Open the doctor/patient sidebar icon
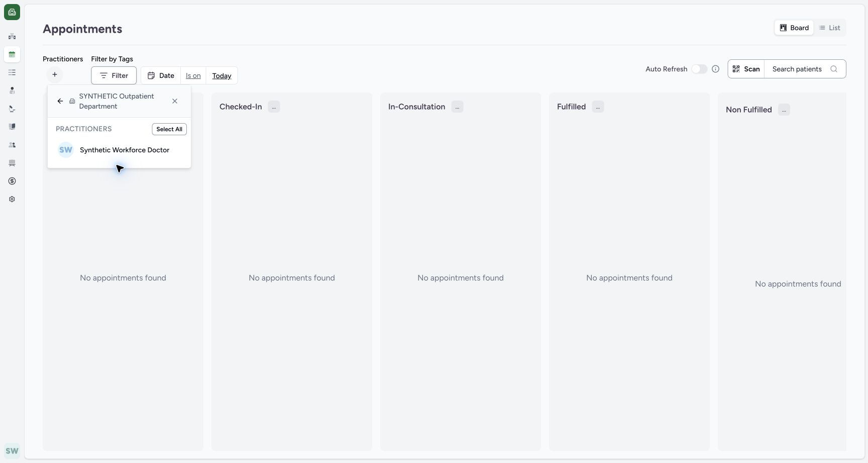868x463 pixels. [x=12, y=90]
